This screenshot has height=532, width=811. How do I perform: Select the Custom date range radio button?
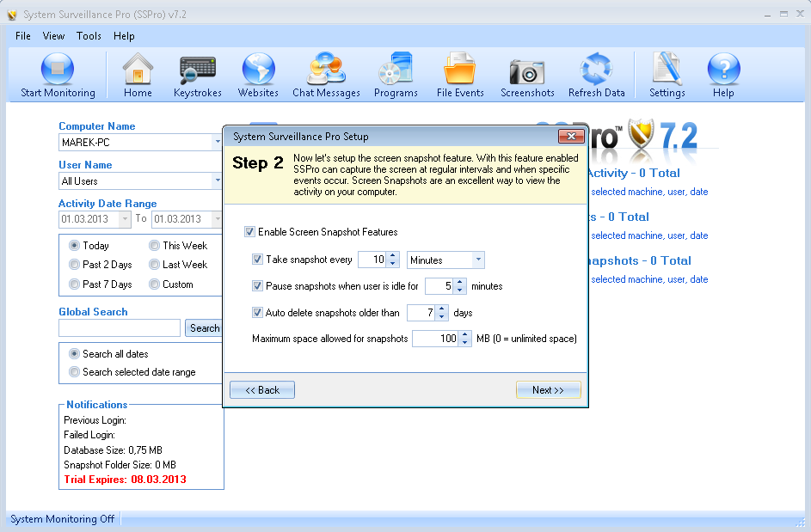[154, 284]
